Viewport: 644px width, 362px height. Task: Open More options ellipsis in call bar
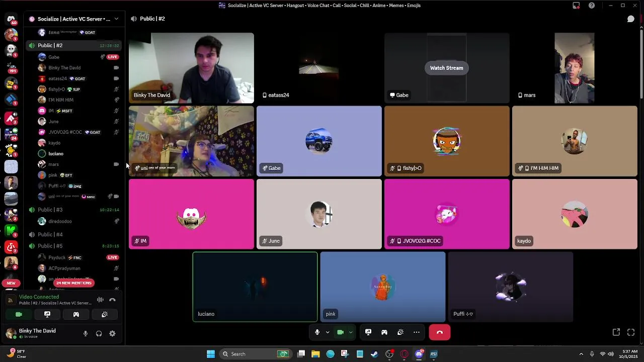tap(417, 332)
